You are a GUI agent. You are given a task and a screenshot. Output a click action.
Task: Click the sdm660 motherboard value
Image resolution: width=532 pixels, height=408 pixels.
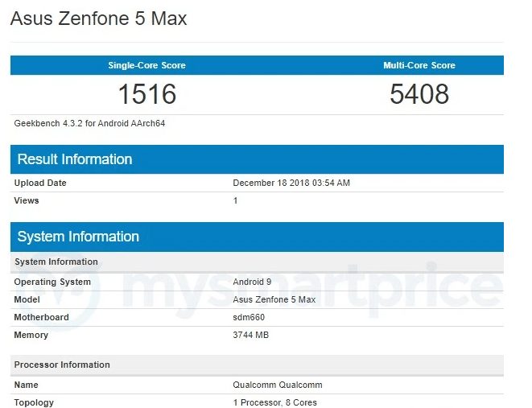249,317
